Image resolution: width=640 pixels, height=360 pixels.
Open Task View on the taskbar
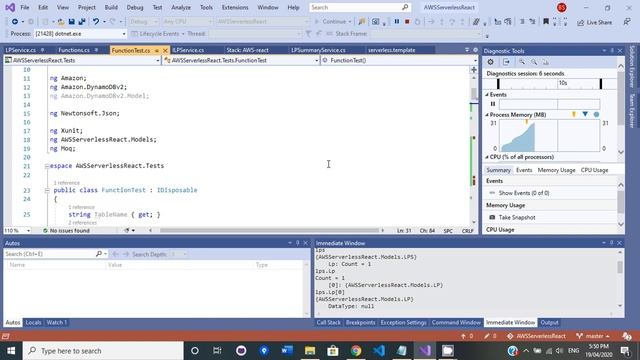coord(217,351)
